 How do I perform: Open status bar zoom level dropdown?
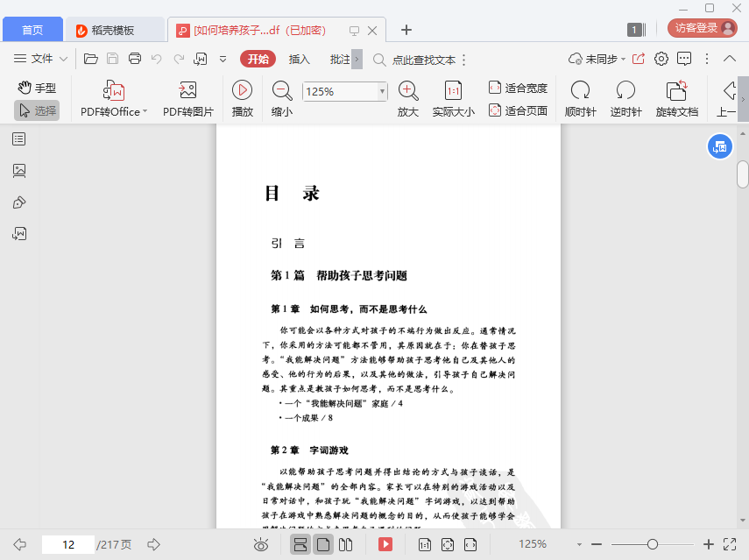click(579, 545)
